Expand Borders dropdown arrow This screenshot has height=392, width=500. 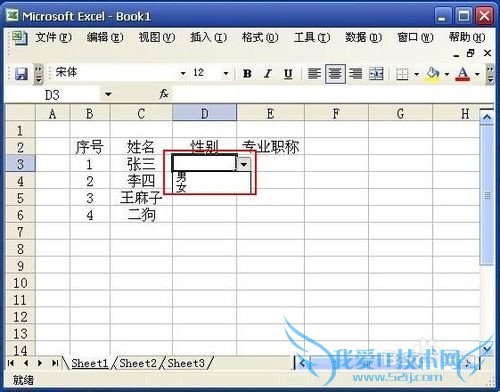pos(416,74)
